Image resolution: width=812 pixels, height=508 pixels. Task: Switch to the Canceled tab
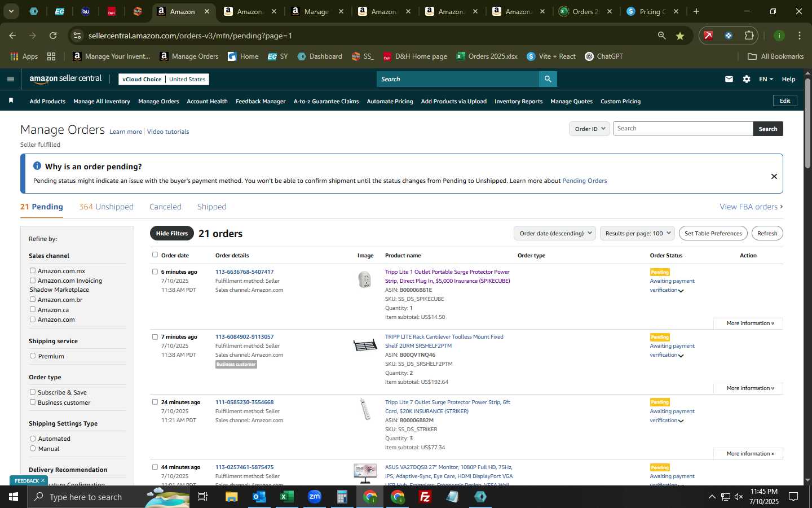pyautogui.click(x=165, y=207)
